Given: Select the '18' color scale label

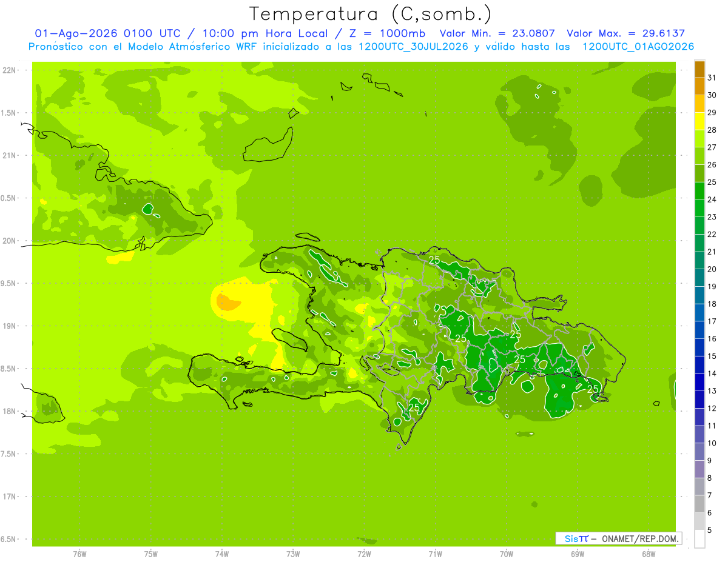Looking at the screenshot, I should pyautogui.click(x=712, y=304).
